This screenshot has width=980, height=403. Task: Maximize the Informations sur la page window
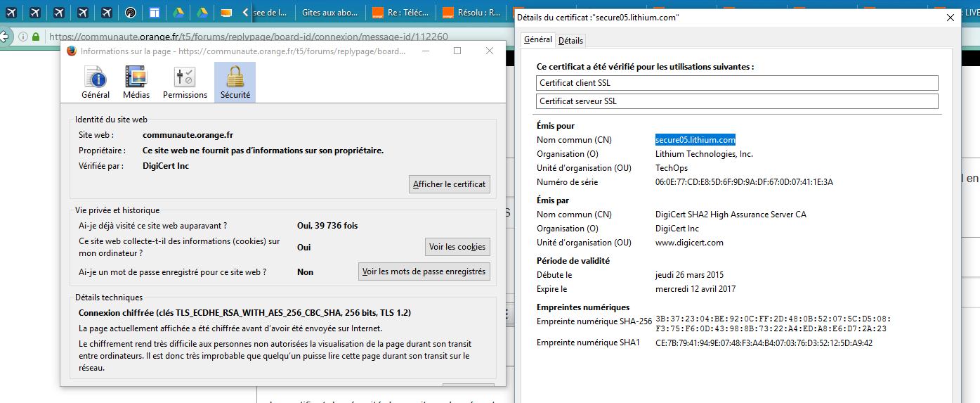pyautogui.click(x=457, y=51)
